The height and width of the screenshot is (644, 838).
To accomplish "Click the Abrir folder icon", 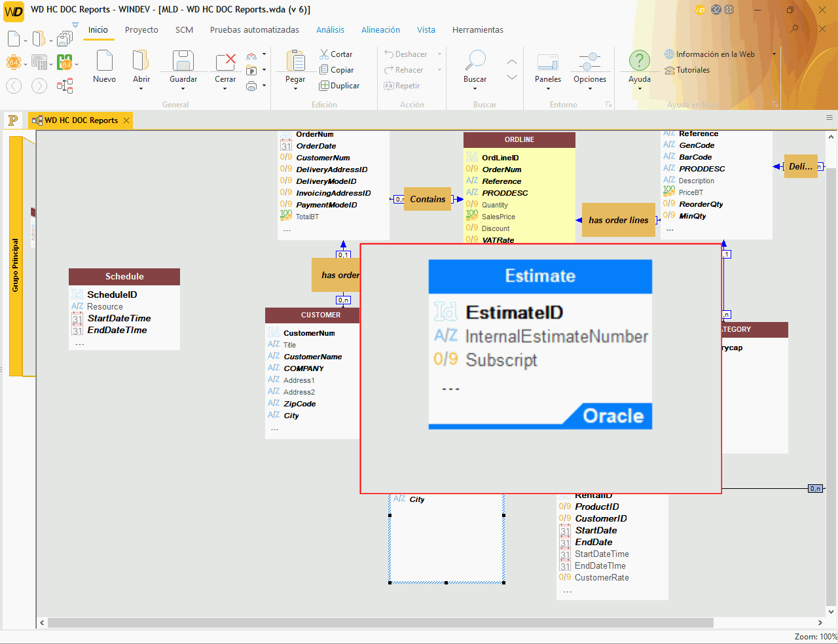I will click(141, 60).
